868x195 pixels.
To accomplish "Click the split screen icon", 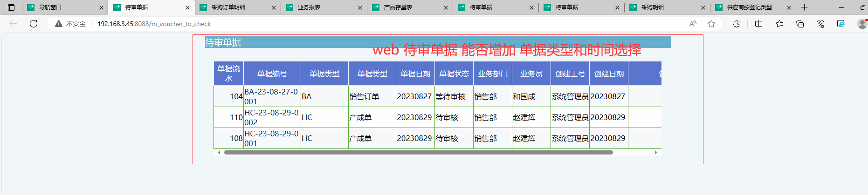I will (758, 24).
